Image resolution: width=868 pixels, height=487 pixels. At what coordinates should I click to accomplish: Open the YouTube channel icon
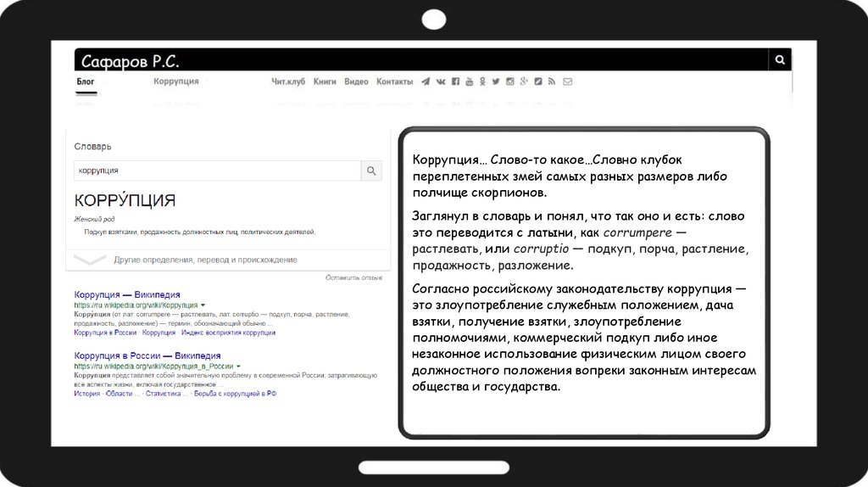[x=469, y=81]
